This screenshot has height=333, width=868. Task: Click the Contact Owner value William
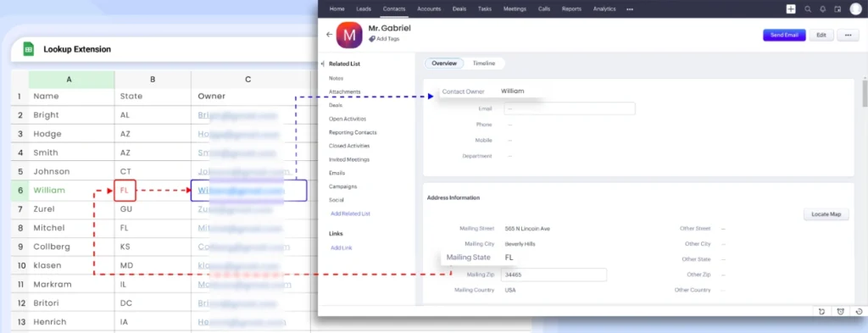click(512, 92)
